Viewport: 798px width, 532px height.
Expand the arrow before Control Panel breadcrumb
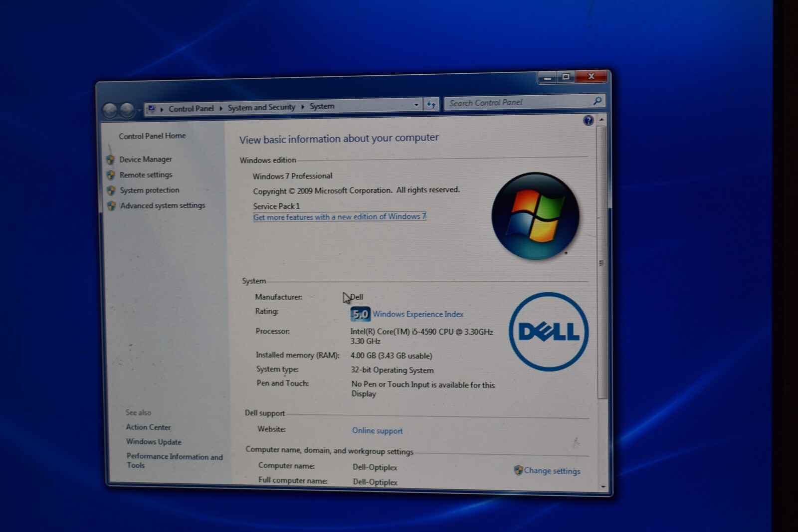(x=162, y=109)
